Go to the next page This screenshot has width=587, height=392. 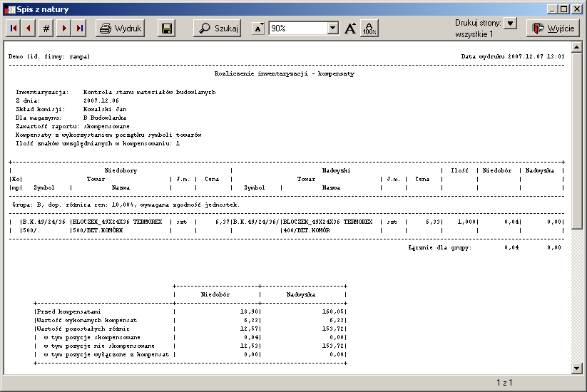[x=64, y=28]
